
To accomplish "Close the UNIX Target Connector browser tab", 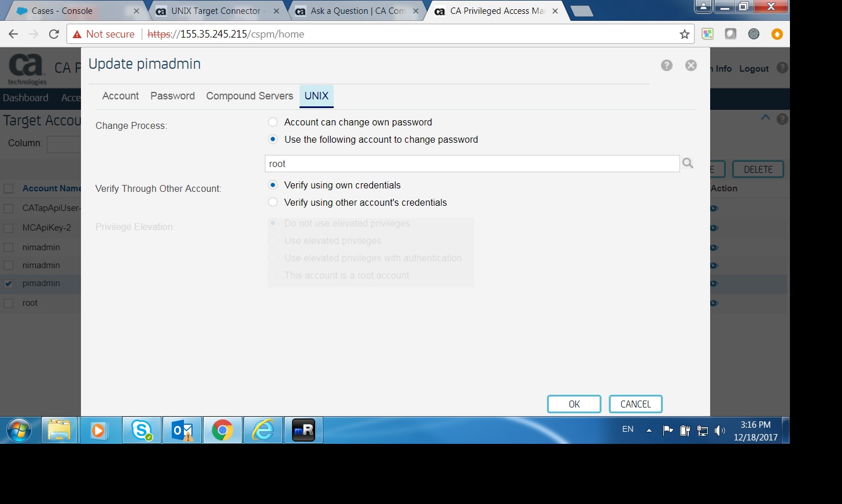I will click(x=276, y=11).
